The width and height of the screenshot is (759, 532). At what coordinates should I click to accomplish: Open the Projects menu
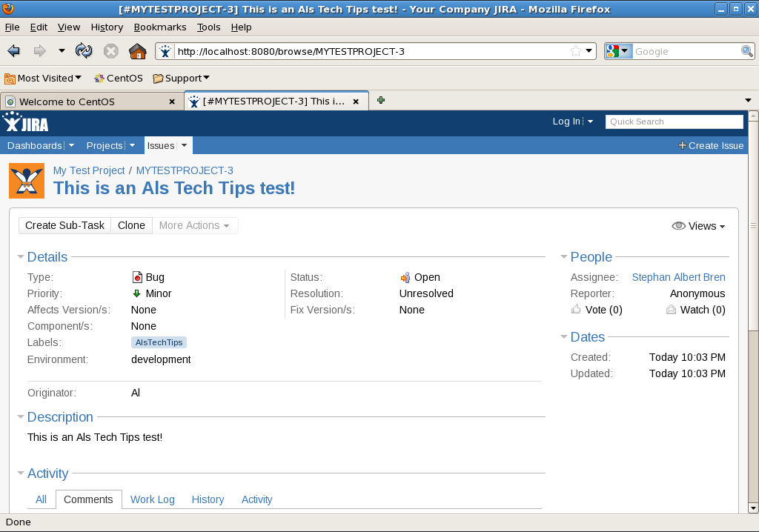point(110,146)
